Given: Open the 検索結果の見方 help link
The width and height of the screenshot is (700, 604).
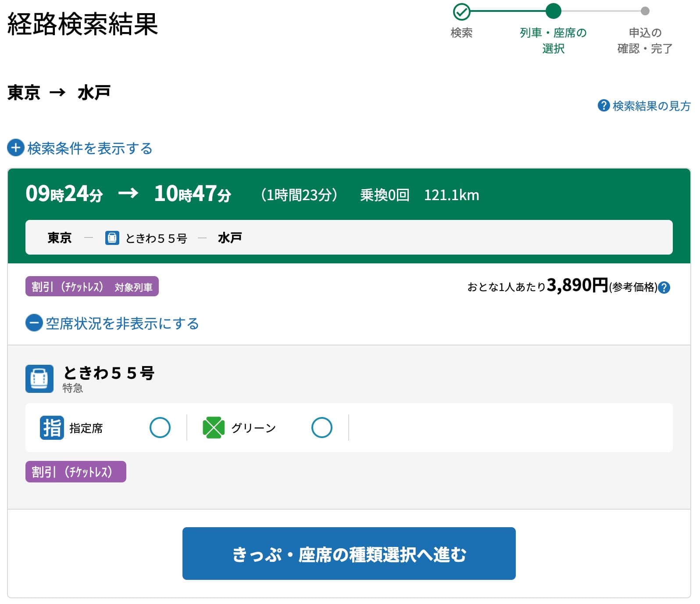Looking at the screenshot, I should (644, 106).
